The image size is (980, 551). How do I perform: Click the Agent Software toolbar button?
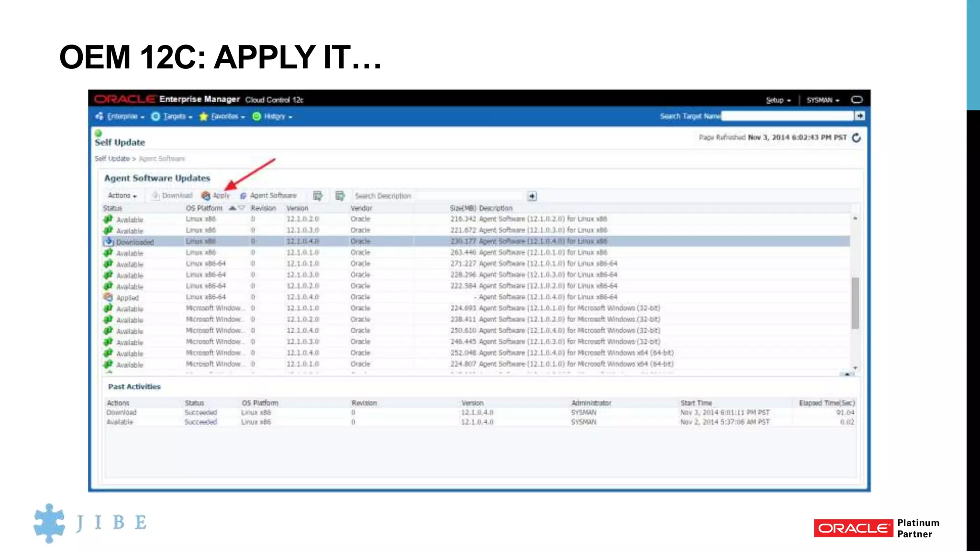pyautogui.click(x=268, y=196)
